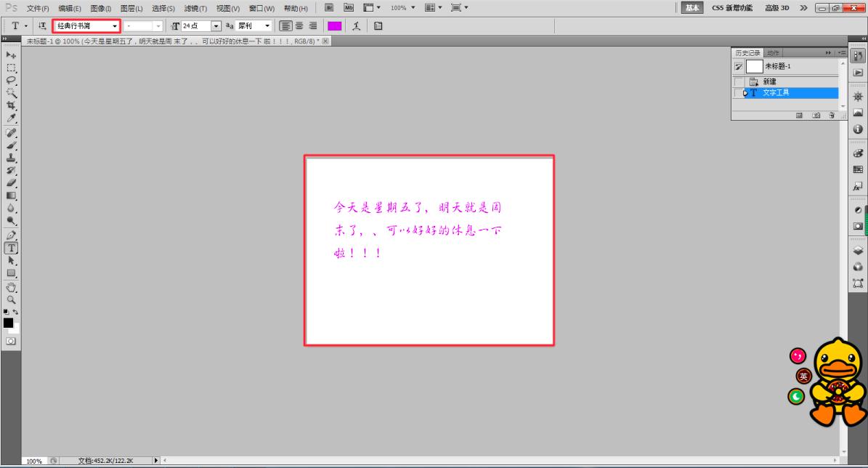Screen dimensions: 868x468
Task: Click the magenta text color swatch
Action: (335, 25)
